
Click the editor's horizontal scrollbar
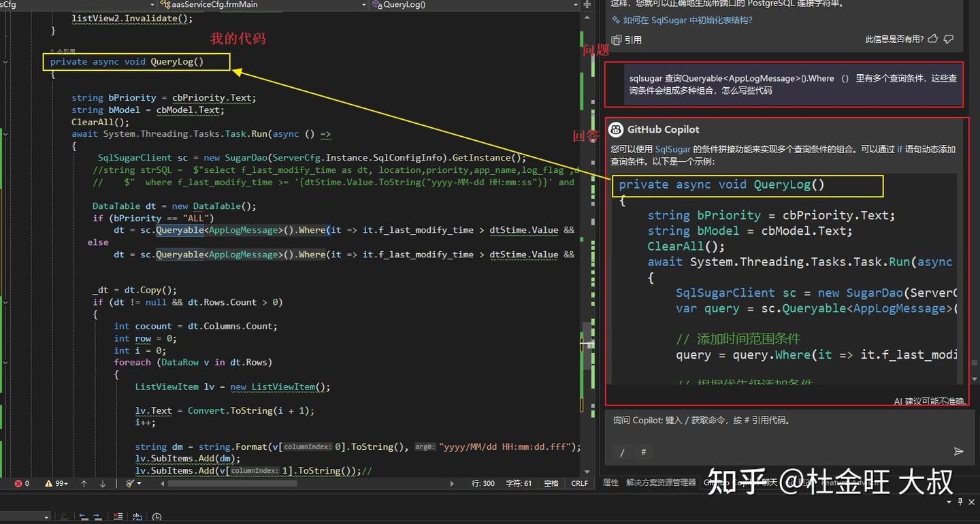(231, 483)
